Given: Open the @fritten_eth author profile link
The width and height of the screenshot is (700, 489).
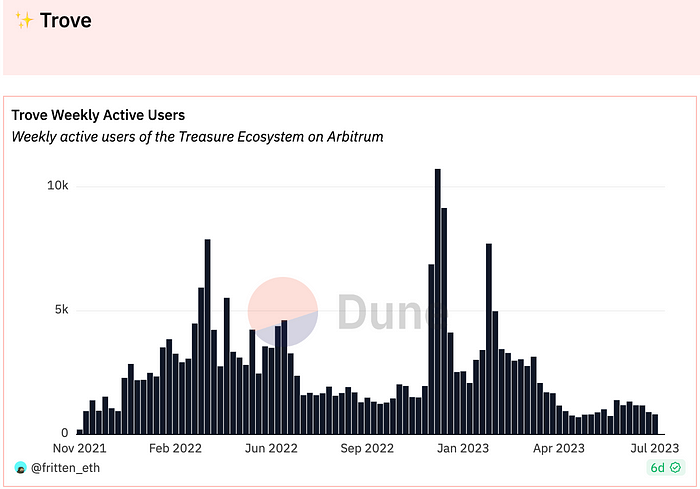Looking at the screenshot, I should 65,468.
